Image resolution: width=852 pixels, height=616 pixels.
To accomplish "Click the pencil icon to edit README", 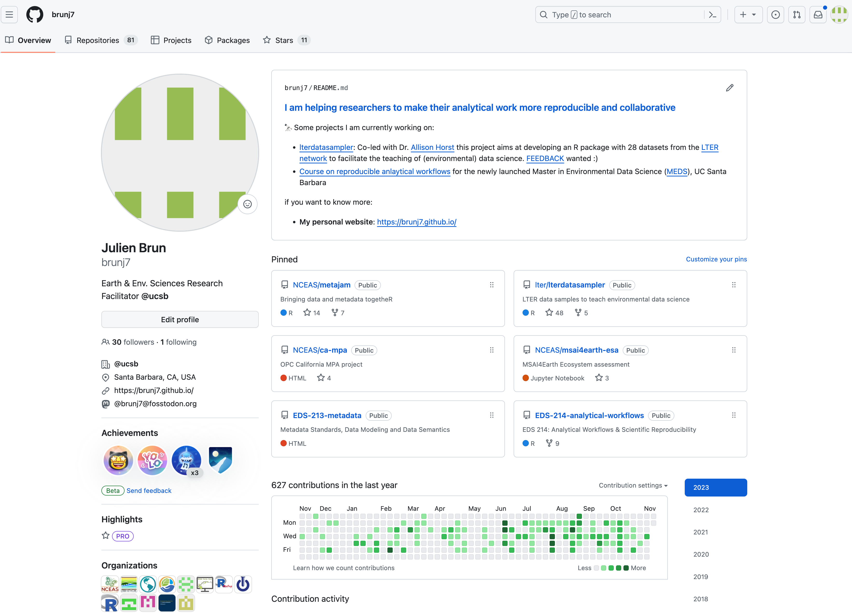I will 730,88.
